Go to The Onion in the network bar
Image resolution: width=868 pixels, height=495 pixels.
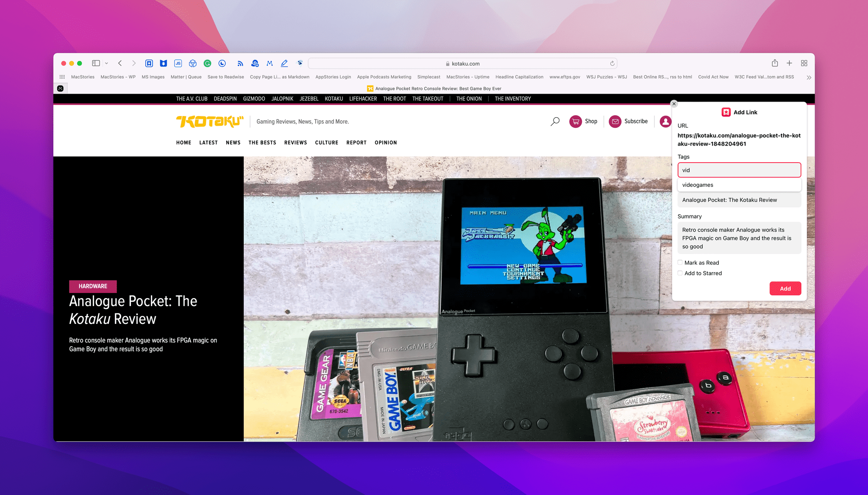(469, 99)
